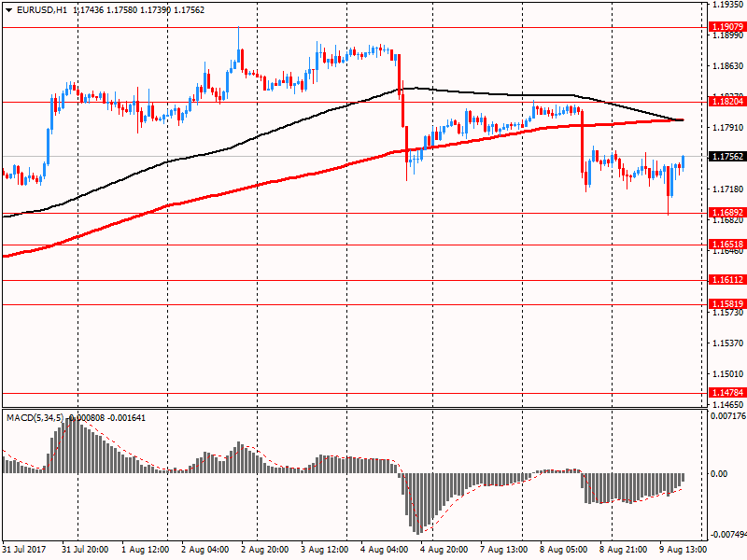Select the 7 Aug 13:00 time axis label
The width and height of the screenshot is (747, 560).
(x=503, y=550)
